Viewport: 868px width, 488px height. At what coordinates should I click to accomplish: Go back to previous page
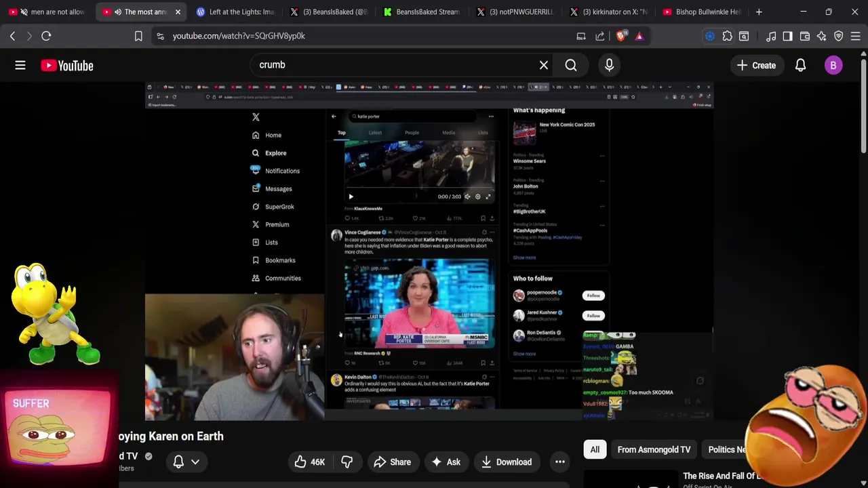[x=12, y=36]
